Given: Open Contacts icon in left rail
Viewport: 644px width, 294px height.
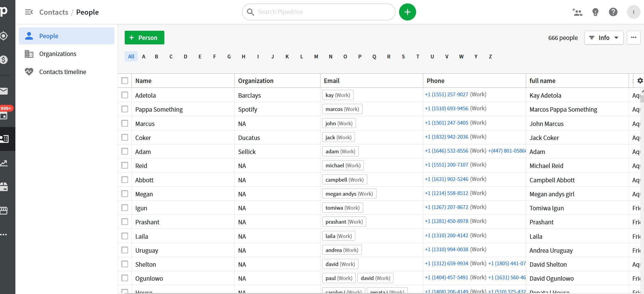Looking at the screenshot, I should [4, 139].
